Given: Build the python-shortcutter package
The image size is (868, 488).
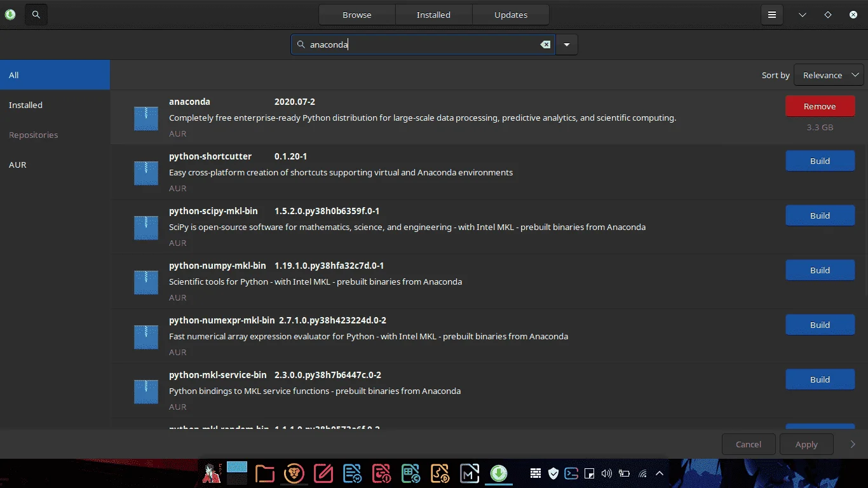Looking at the screenshot, I should (820, 161).
